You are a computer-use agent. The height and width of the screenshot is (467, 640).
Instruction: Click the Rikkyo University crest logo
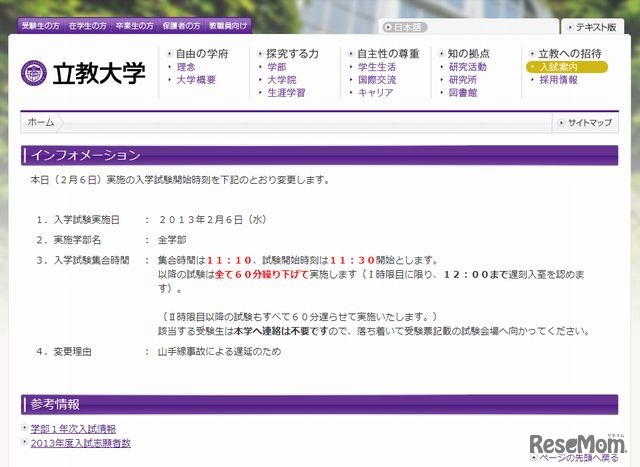34,73
